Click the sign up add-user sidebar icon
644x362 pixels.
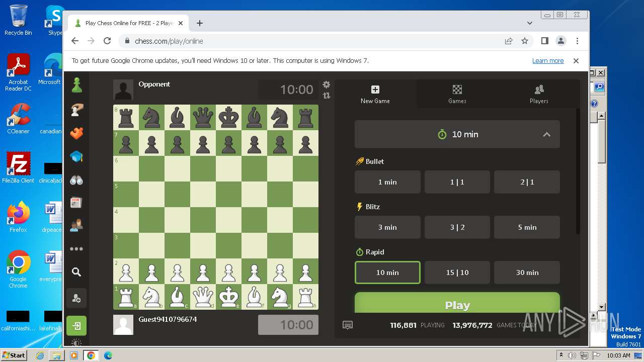(76, 299)
